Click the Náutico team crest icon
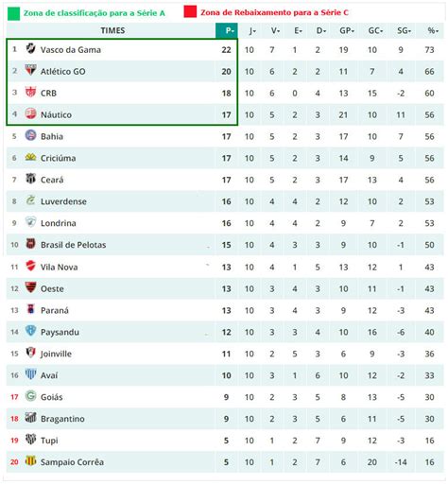Viewport: 448px width, 485px height. pyautogui.click(x=30, y=113)
